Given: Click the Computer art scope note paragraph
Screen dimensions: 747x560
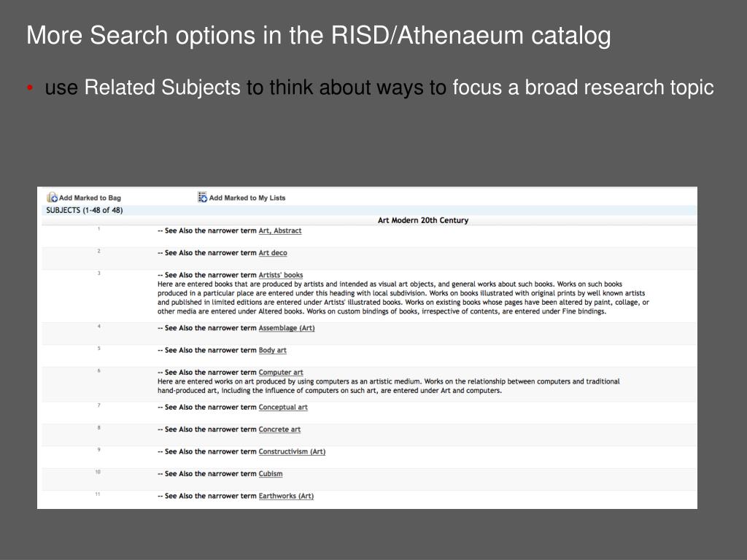Looking at the screenshot, I should point(388,386).
